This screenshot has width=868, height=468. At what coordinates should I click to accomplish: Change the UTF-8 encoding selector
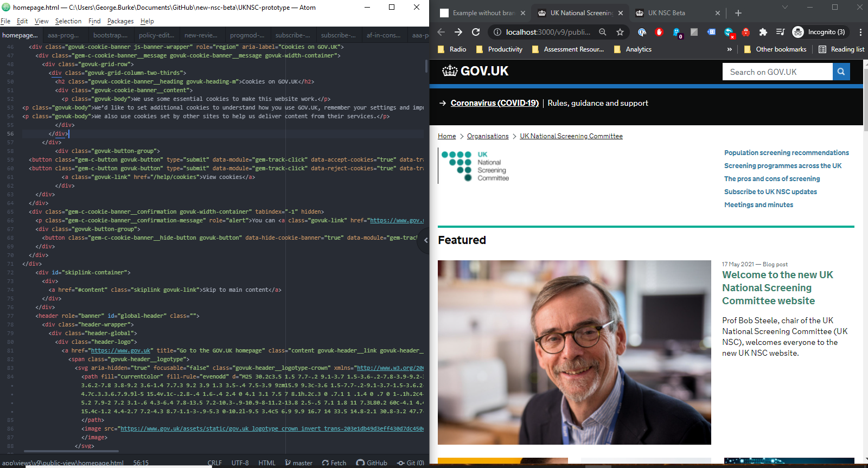(x=240, y=463)
